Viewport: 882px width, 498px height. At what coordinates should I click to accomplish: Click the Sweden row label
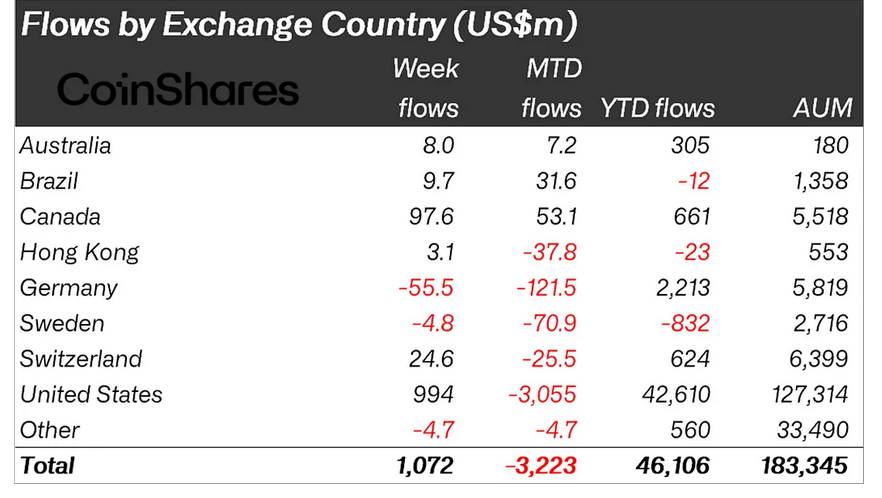click(62, 323)
